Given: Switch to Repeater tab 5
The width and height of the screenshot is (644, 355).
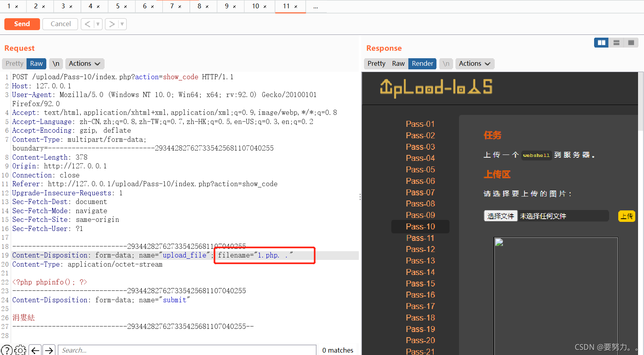Looking at the screenshot, I should 118,6.
